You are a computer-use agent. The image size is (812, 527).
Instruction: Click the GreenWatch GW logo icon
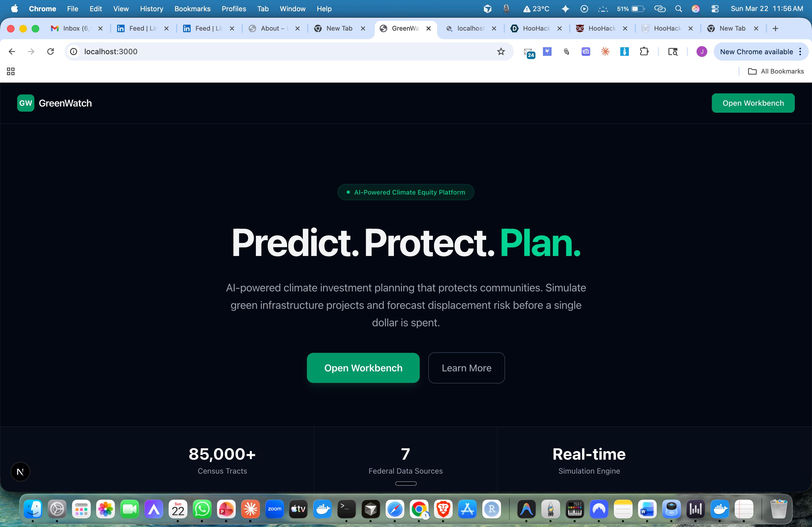click(26, 103)
